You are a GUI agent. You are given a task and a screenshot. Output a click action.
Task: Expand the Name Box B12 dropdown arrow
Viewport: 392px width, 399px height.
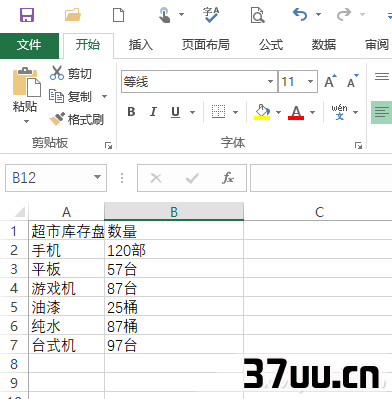(97, 177)
